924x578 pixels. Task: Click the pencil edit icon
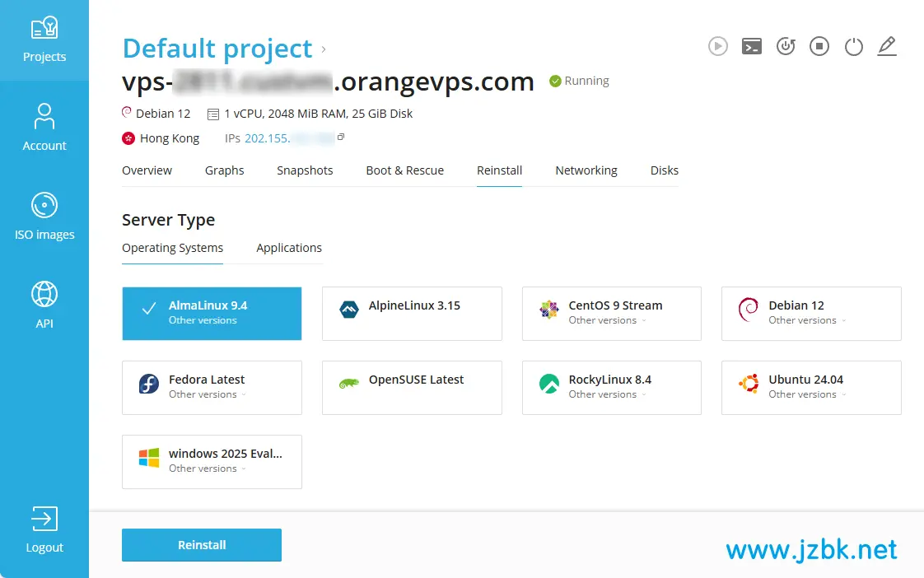click(887, 46)
